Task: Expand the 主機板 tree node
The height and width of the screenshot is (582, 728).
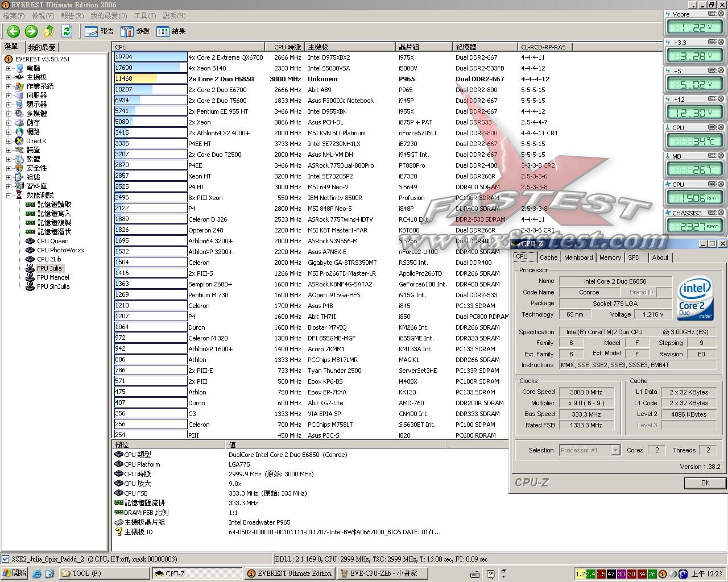Action: [9, 77]
